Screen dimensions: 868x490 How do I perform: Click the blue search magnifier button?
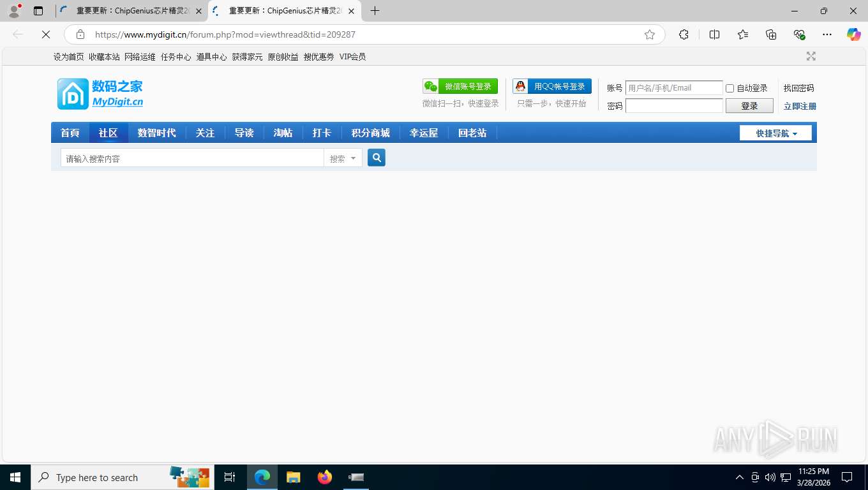pyautogui.click(x=377, y=158)
